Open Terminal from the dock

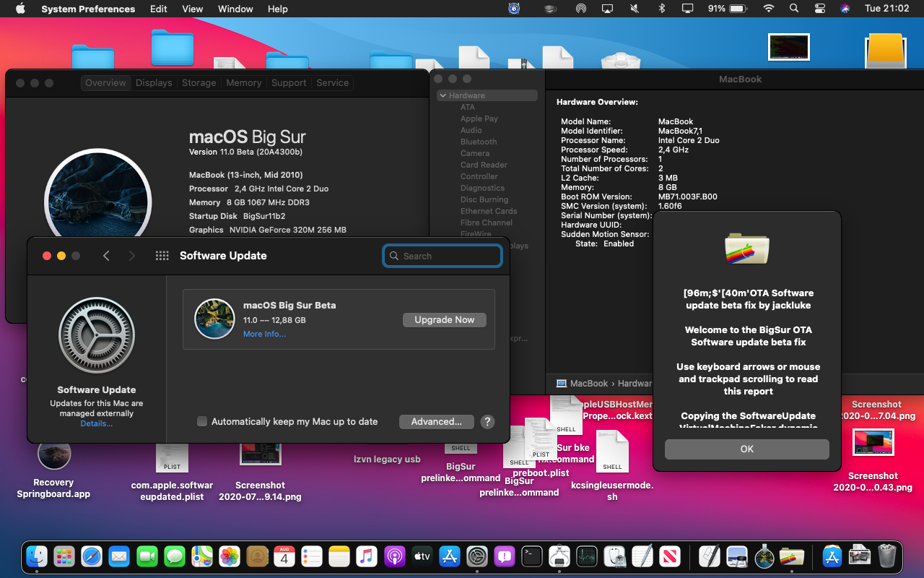[x=533, y=556]
